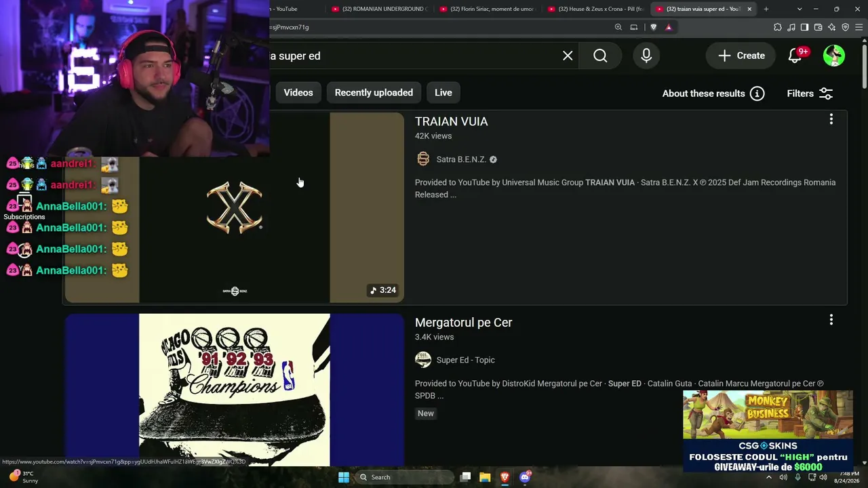The height and width of the screenshot is (488, 868).
Task: Open the Brave Wallet icon
Action: click(818, 27)
